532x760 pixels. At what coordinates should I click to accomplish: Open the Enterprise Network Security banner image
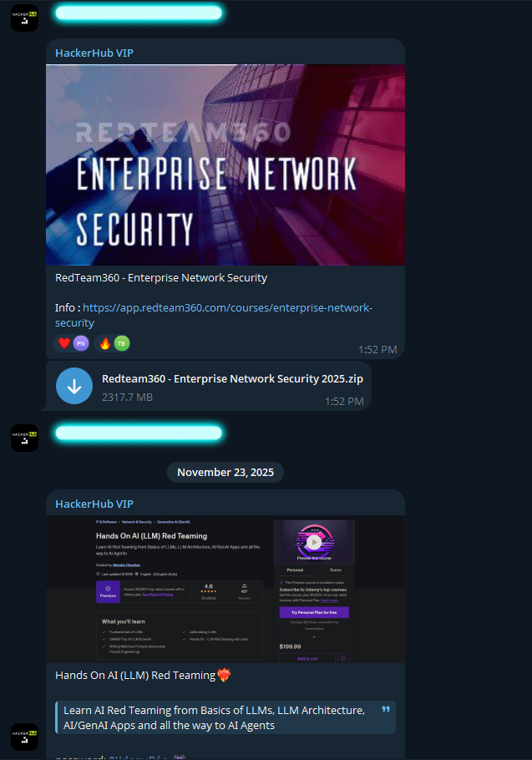pyautogui.click(x=225, y=165)
